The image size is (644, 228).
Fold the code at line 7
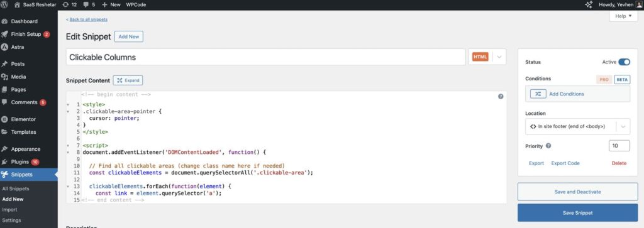tap(68, 146)
